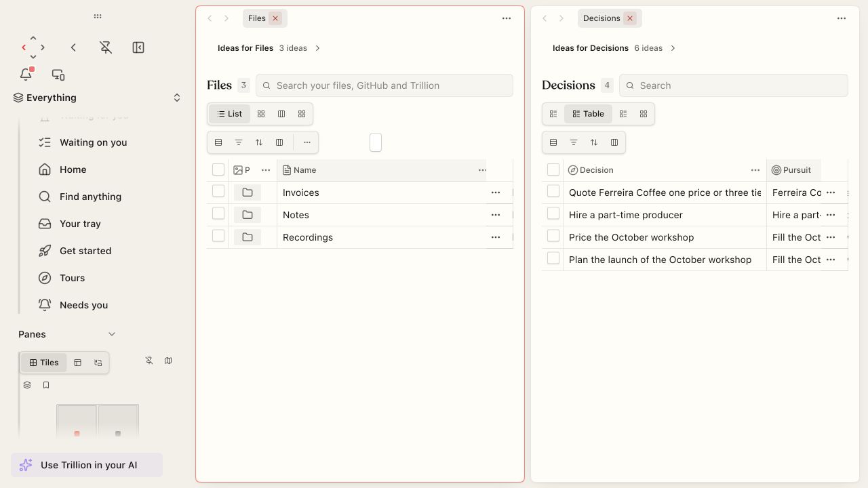Image resolution: width=868 pixels, height=488 pixels.
Task: Open the Decision column options menu
Action: point(755,170)
